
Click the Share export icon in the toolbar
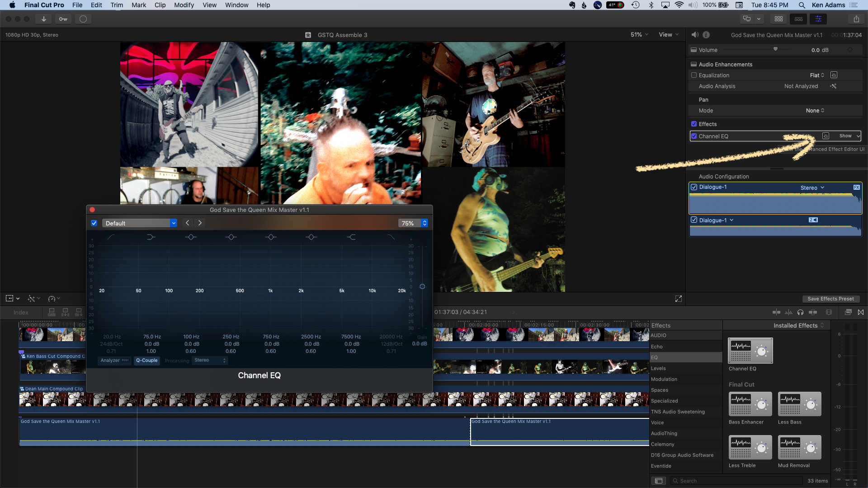coord(856,19)
